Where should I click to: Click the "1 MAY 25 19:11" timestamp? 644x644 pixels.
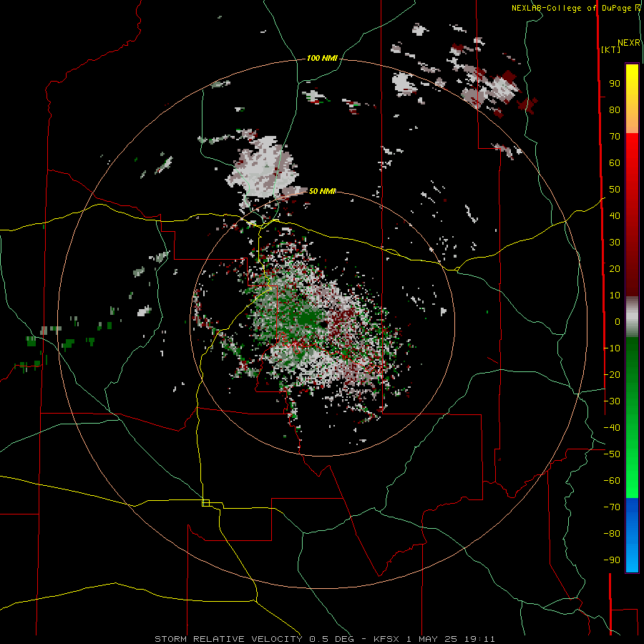[451, 639]
